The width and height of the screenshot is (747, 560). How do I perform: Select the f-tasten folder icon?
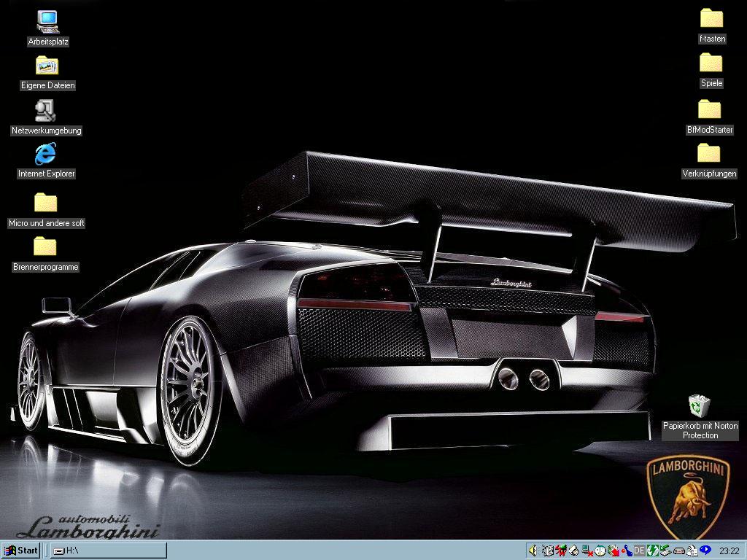[x=712, y=18]
